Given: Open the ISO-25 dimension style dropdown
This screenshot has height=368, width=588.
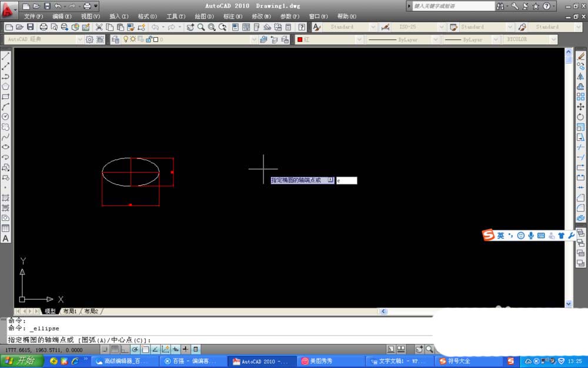Looking at the screenshot, I should pos(442,27).
